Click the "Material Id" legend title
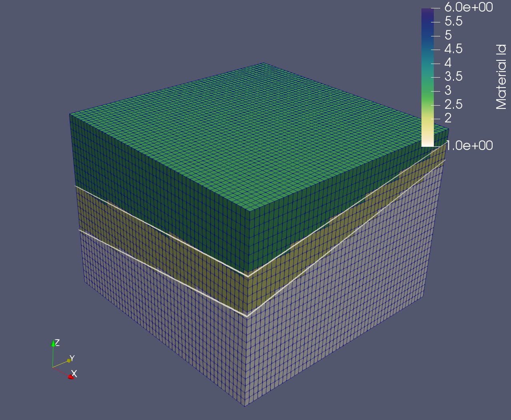This screenshot has height=420, width=511. pyautogui.click(x=501, y=77)
